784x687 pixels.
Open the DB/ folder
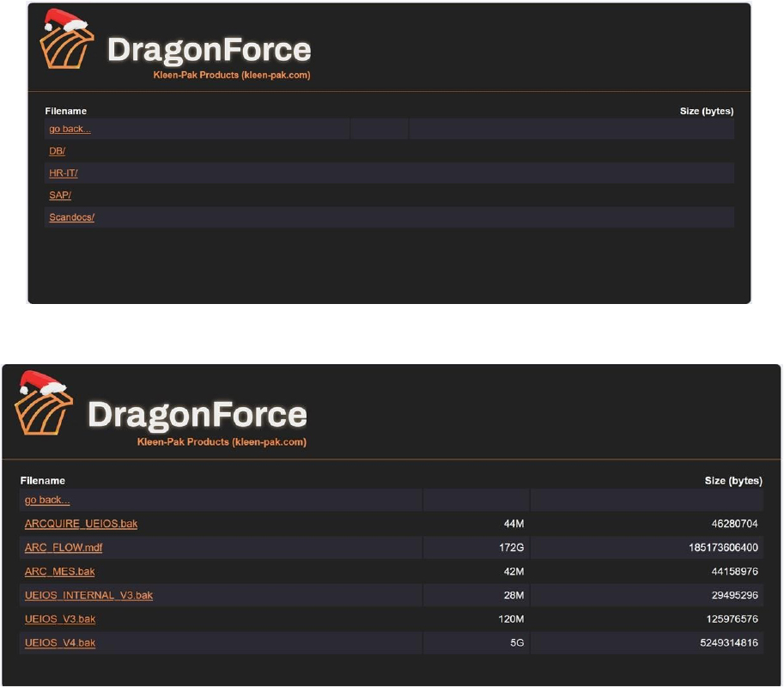coord(57,151)
